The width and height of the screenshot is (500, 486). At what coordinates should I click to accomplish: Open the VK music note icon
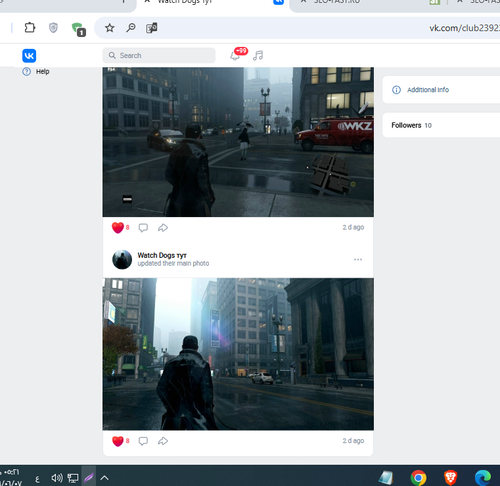pyautogui.click(x=258, y=55)
